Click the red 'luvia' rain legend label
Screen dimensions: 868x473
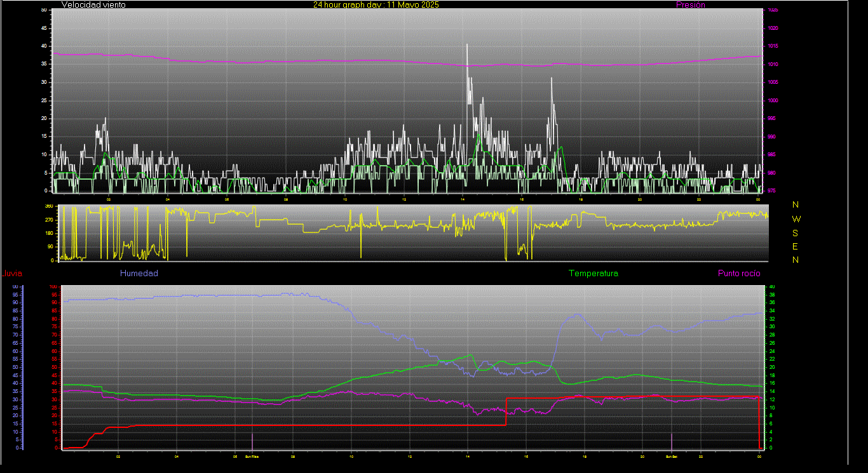pos(13,274)
